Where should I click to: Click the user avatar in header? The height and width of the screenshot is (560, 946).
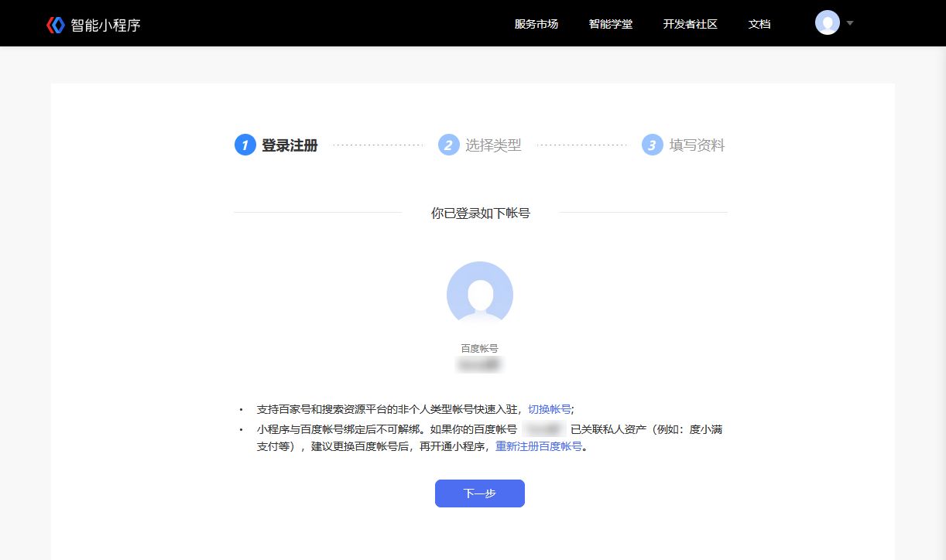tap(828, 22)
